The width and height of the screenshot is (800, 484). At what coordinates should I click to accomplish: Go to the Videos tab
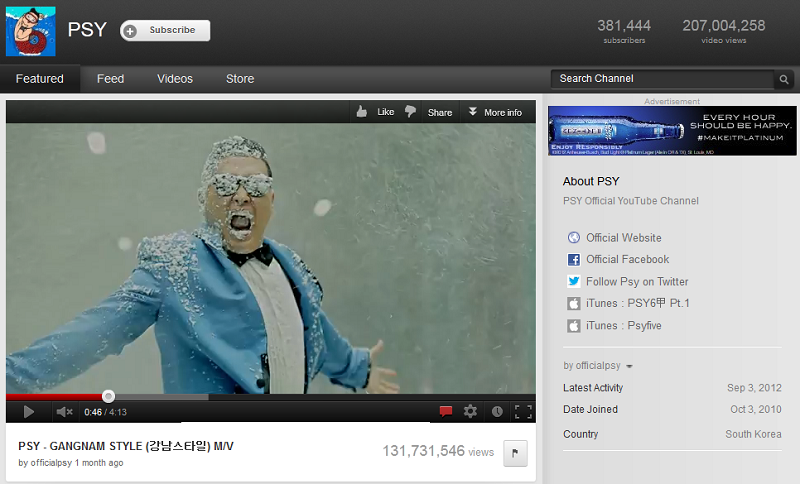[x=175, y=79]
